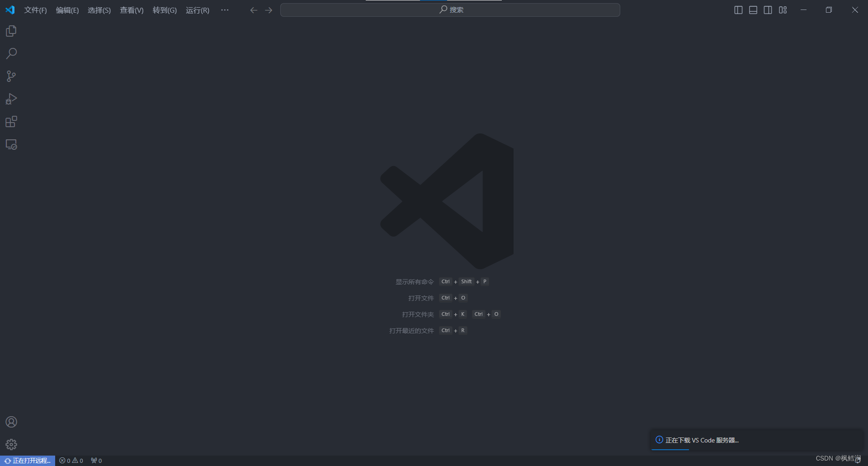Click the 正在打开远程 status bar indicator
Viewport: 868px width, 466px height.
coord(28,461)
